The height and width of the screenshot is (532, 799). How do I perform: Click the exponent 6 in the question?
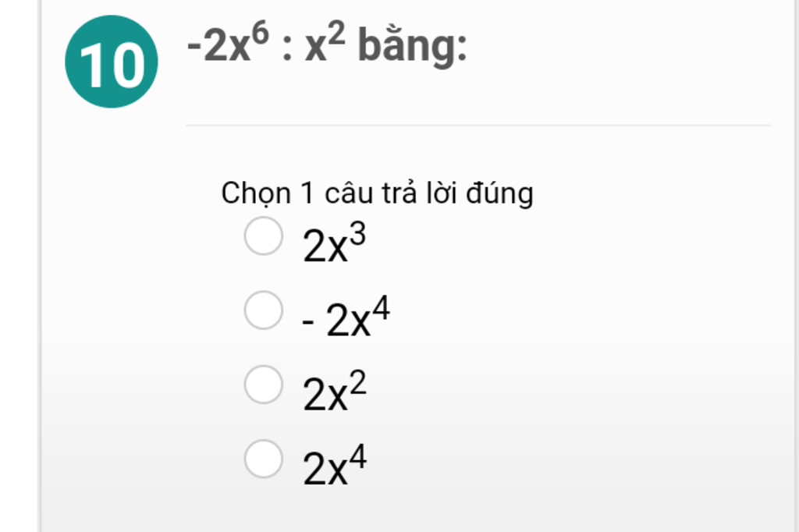(x=261, y=33)
